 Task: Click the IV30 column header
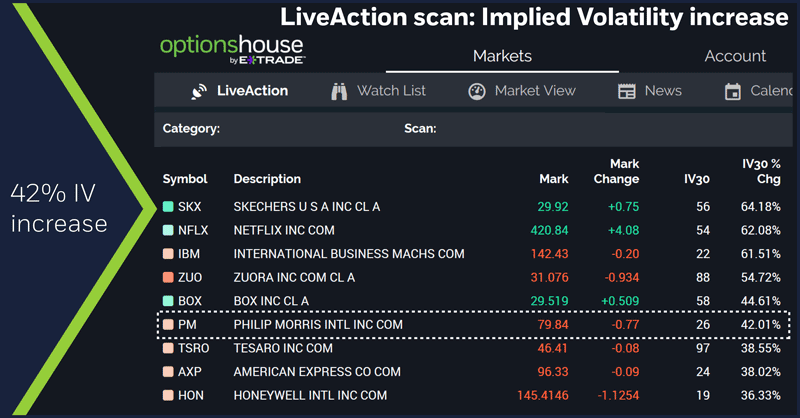(696, 179)
